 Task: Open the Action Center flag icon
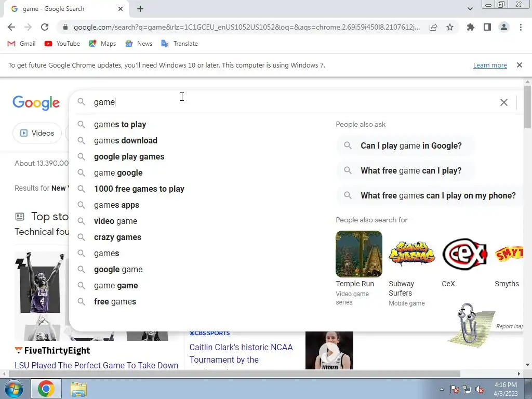(454, 390)
